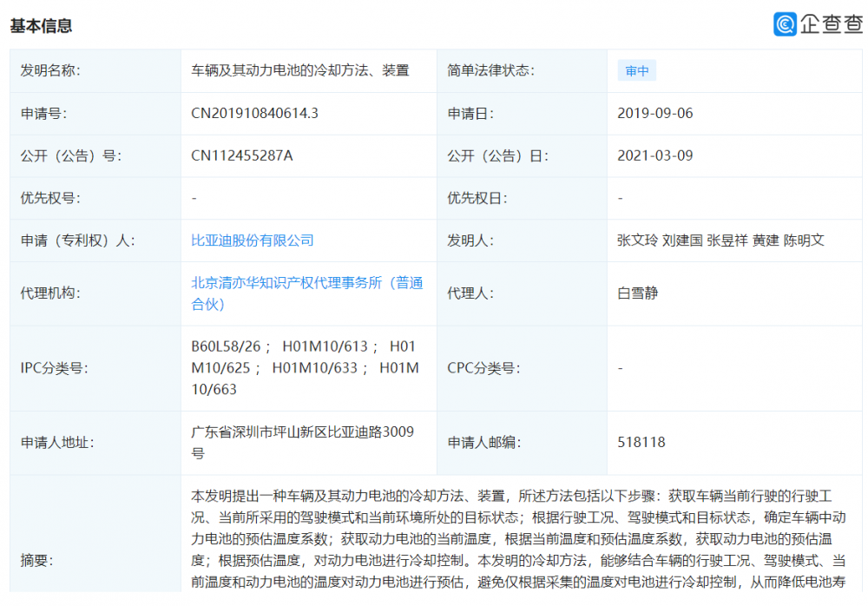
Task: Open the 比亚迪股份有限公司 applicant link
Action: click(x=253, y=240)
